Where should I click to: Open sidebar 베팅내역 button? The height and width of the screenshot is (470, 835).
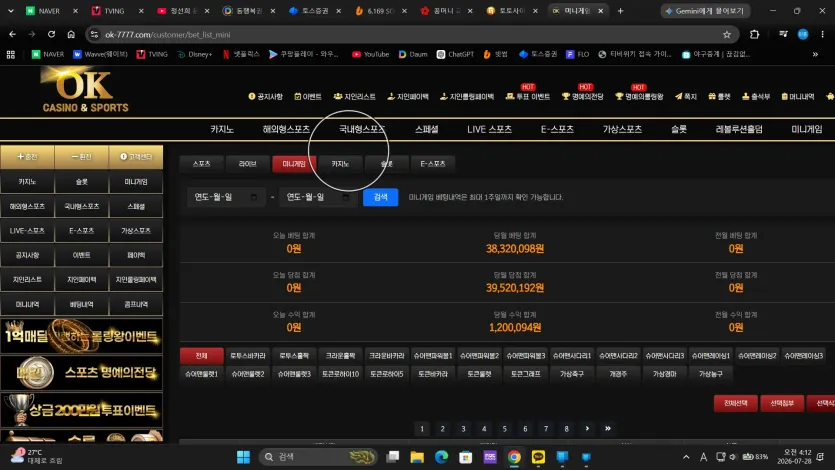[81, 304]
